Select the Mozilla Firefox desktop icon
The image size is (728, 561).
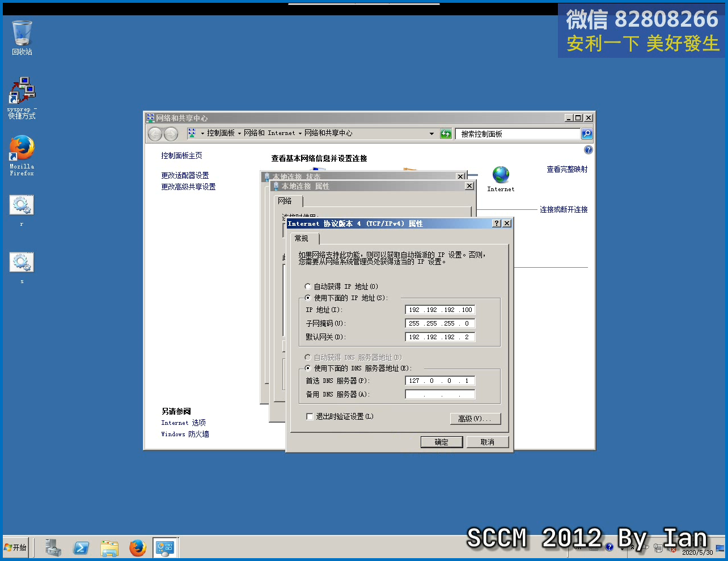(x=22, y=155)
